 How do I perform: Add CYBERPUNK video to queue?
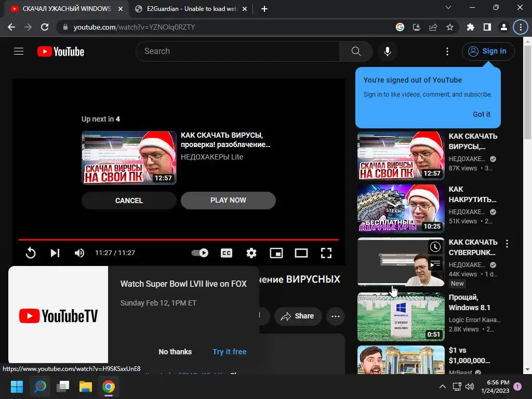(x=435, y=263)
